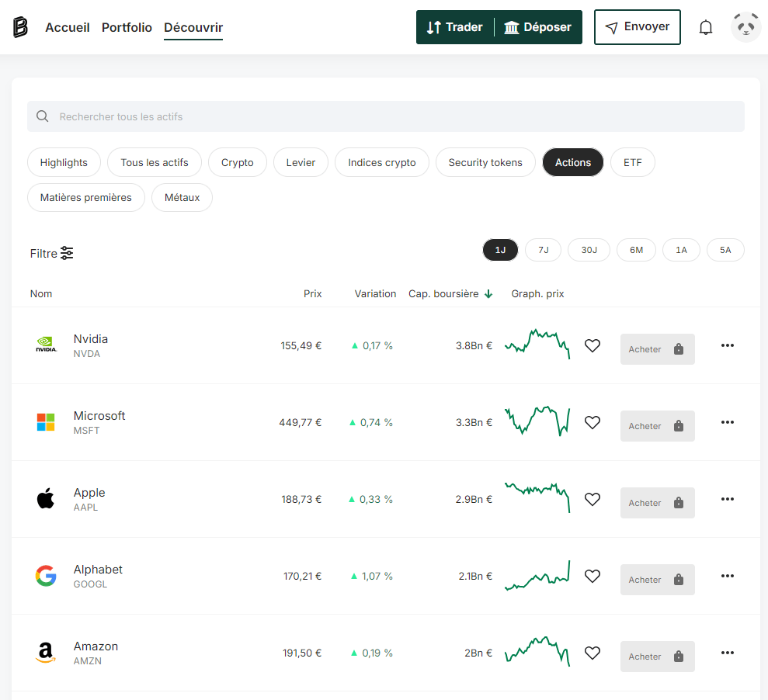768x700 pixels.
Task: Click the Prix column header
Action: [x=312, y=293]
